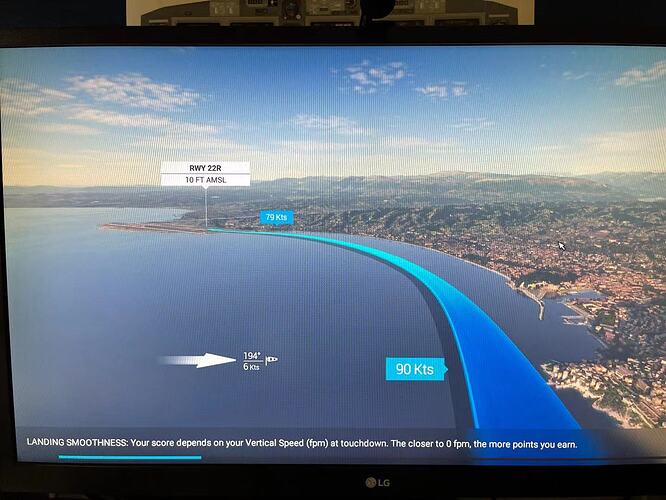Click the LG logo on monitor bezel
666x500 pixels.
pyautogui.click(x=378, y=482)
